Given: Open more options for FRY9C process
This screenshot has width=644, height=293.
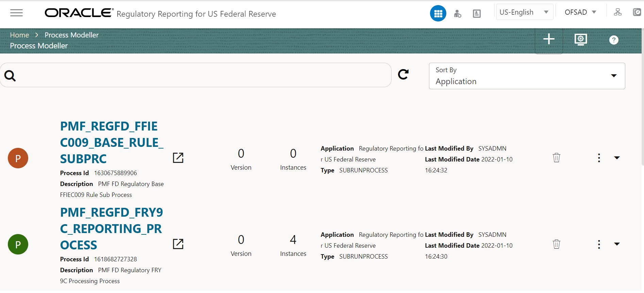Looking at the screenshot, I should pyautogui.click(x=599, y=244).
